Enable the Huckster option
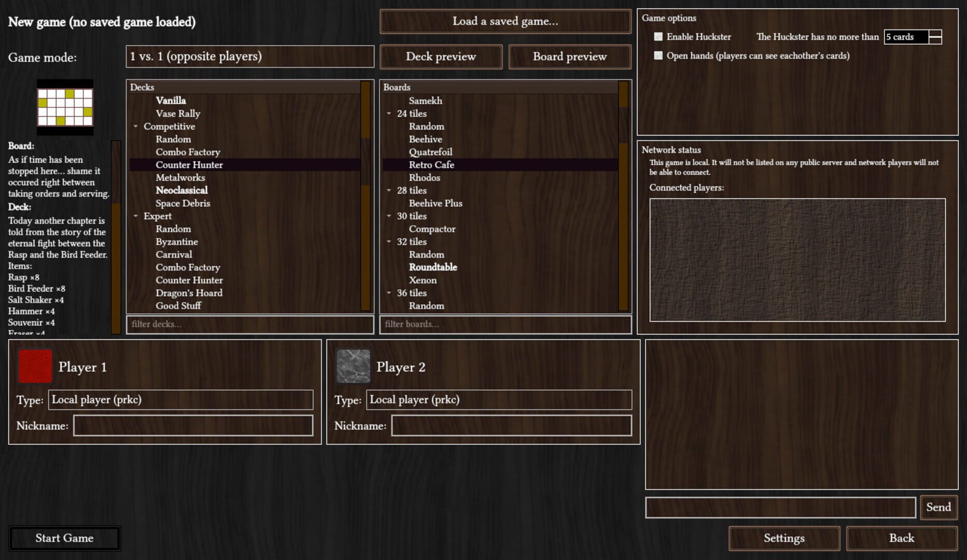 tap(658, 37)
